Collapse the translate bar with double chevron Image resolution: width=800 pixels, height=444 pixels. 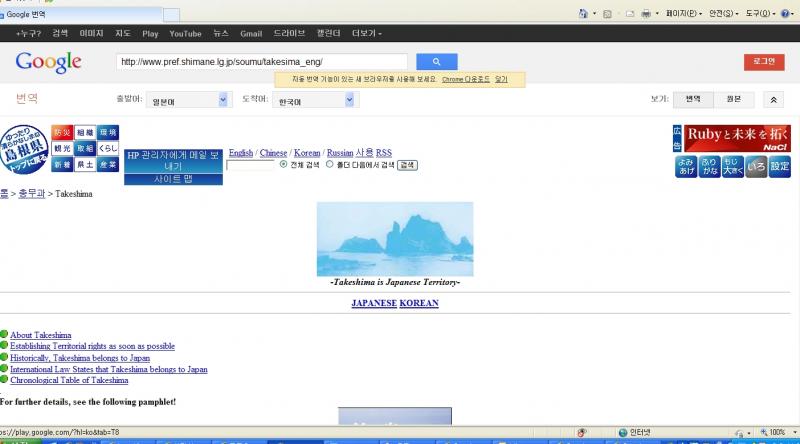click(x=774, y=100)
